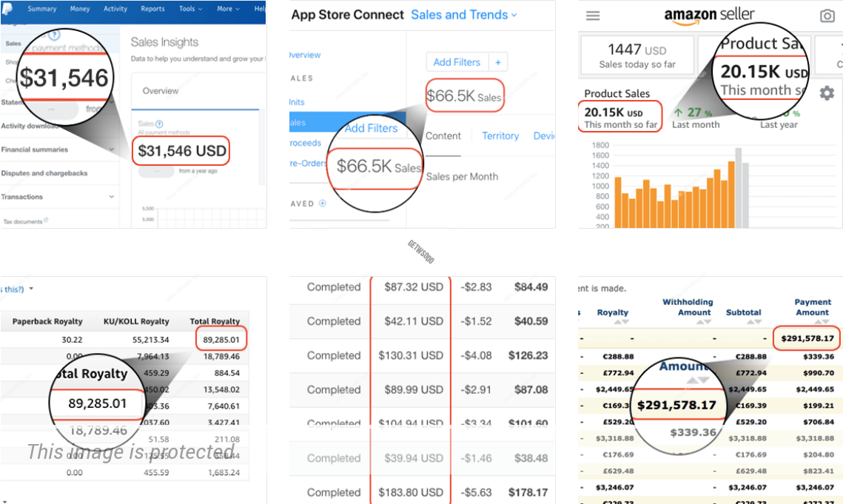The width and height of the screenshot is (843, 504).
Task: Open the More dropdown in PayPal nav
Action: click(228, 10)
